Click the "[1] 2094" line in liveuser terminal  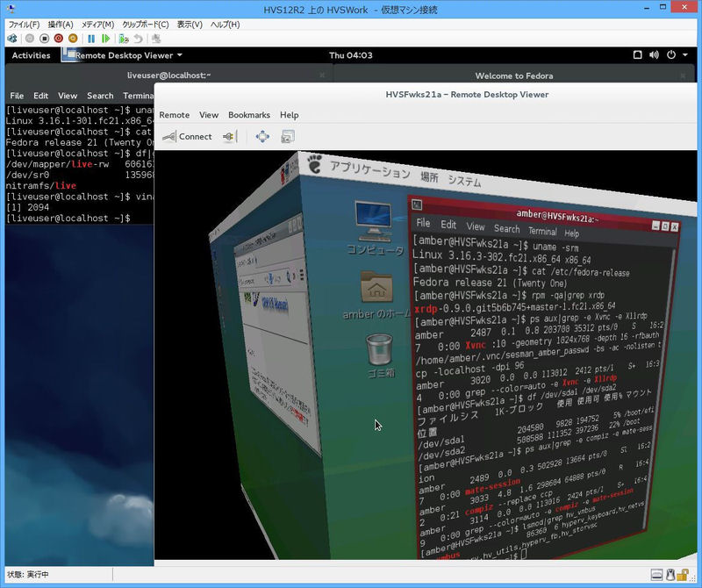coord(27,207)
